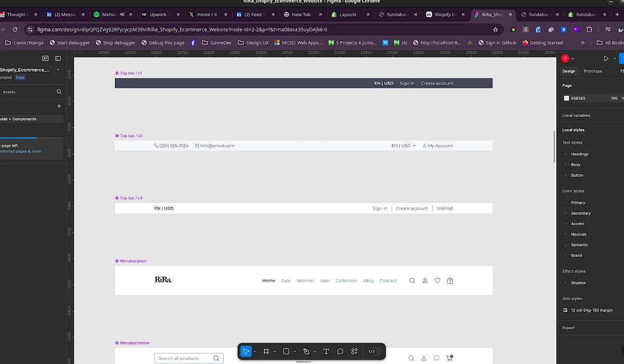Select the Text tool
The image size is (624, 364).
click(x=326, y=352)
